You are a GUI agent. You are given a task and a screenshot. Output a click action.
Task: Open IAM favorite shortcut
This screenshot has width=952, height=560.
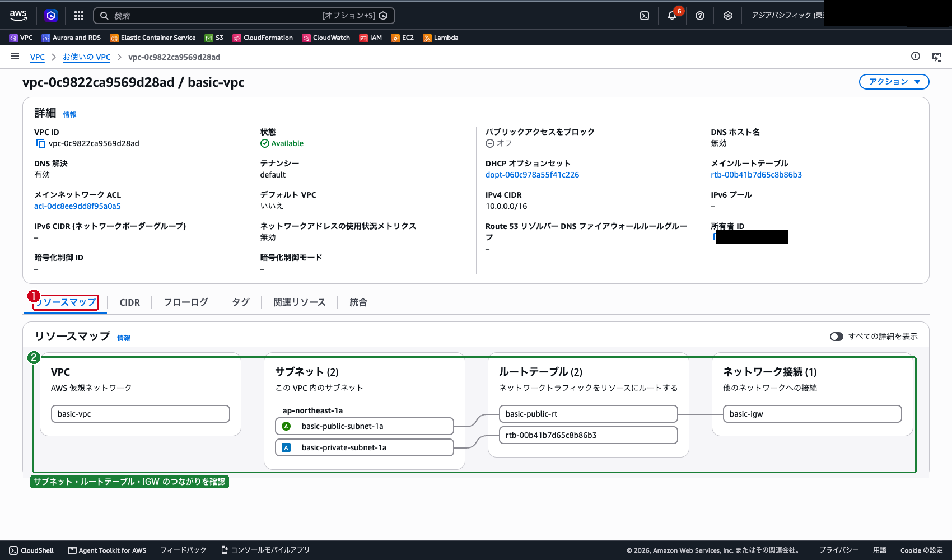[x=371, y=38]
